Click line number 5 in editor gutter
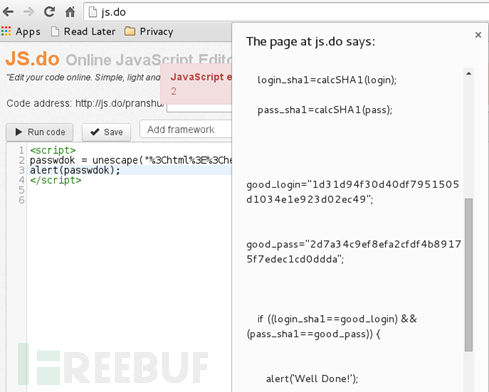 [x=22, y=190]
